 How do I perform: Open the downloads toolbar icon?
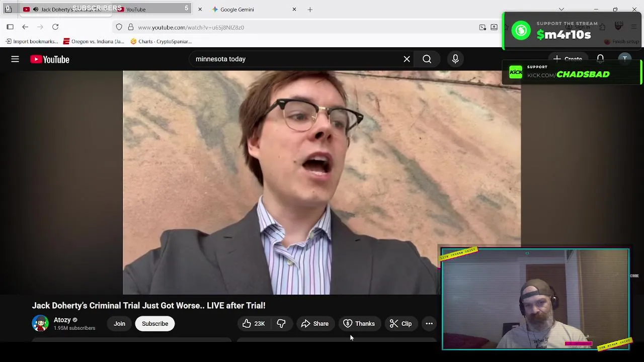[x=494, y=27]
